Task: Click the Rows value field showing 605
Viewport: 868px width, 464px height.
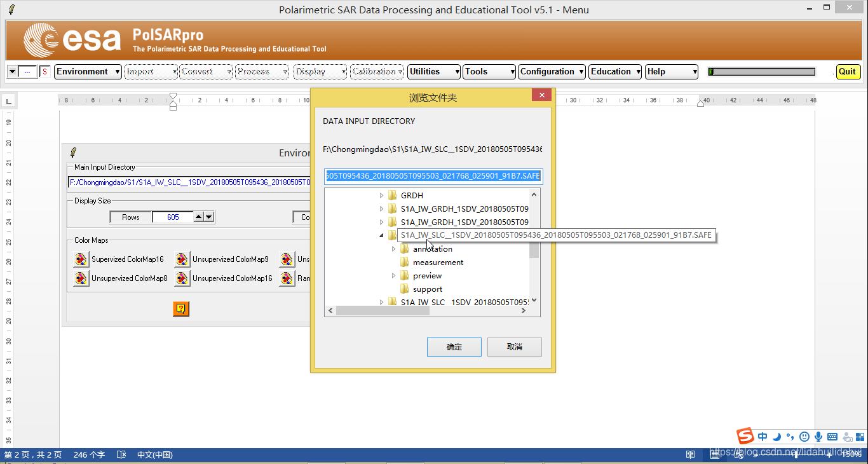Action: tap(173, 217)
